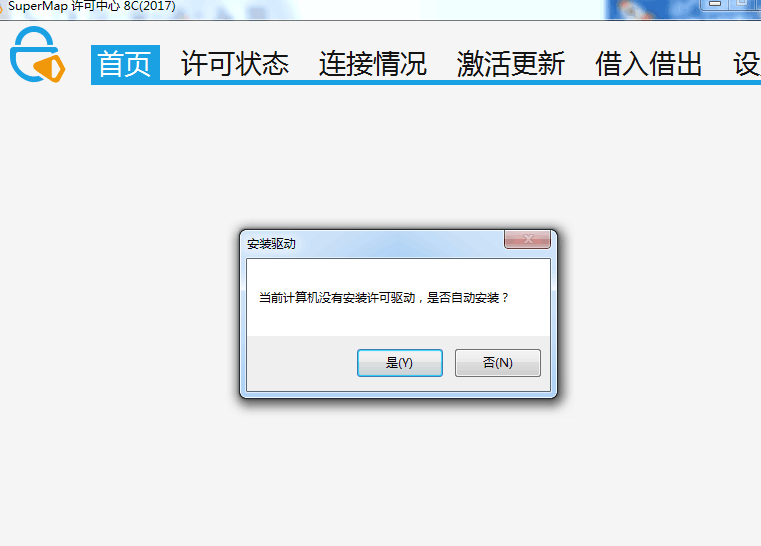The image size is (761, 546).
Task: Click the desktop wallpaper behind the window corner
Action: 650,9
